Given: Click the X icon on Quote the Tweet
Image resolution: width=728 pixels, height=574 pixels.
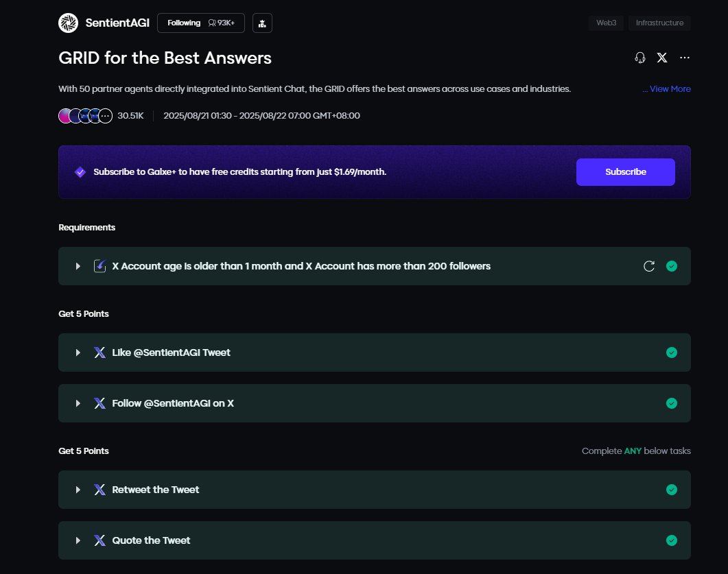Looking at the screenshot, I should coord(99,540).
